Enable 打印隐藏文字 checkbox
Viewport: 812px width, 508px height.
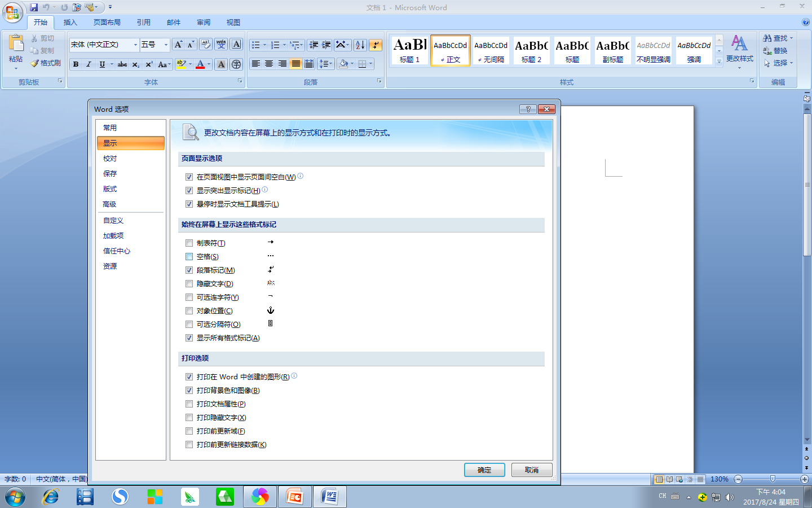coord(189,417)
